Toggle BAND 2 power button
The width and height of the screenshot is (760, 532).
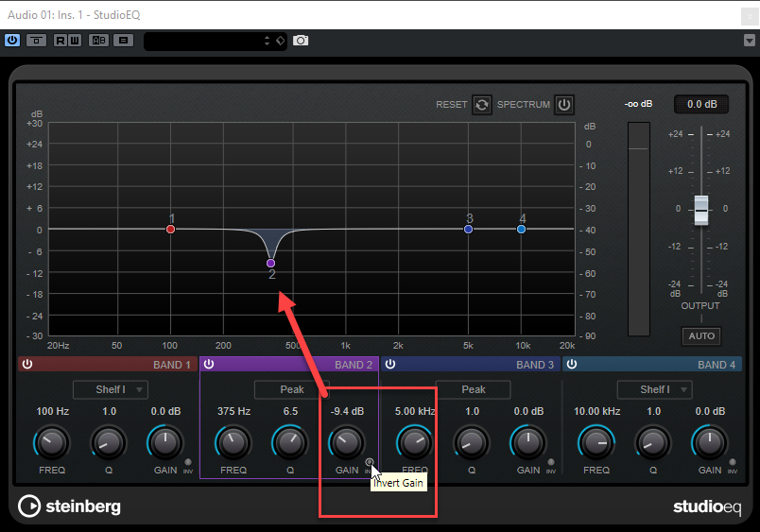pyautogui.click(x=209, y=364)
